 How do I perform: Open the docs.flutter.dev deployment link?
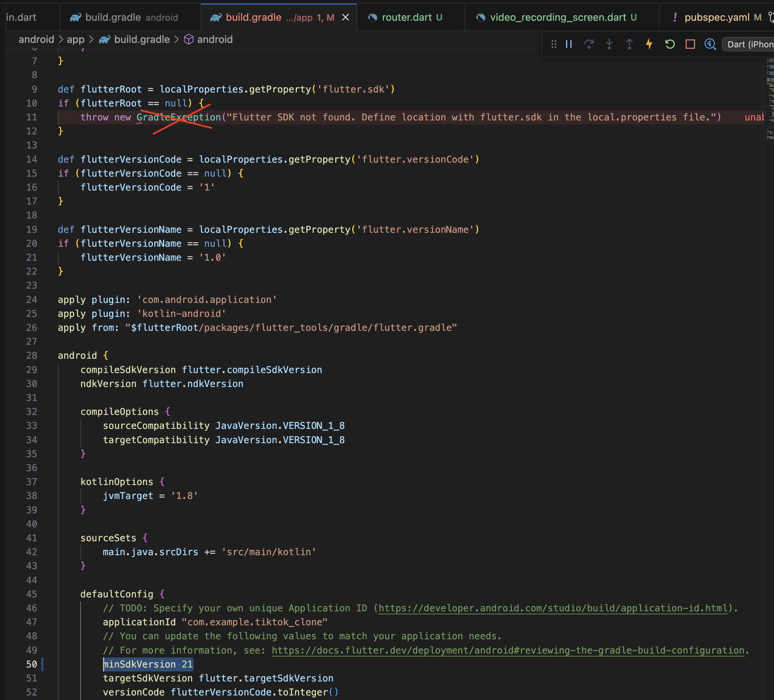pyautogui.click(x=507, y=650)
